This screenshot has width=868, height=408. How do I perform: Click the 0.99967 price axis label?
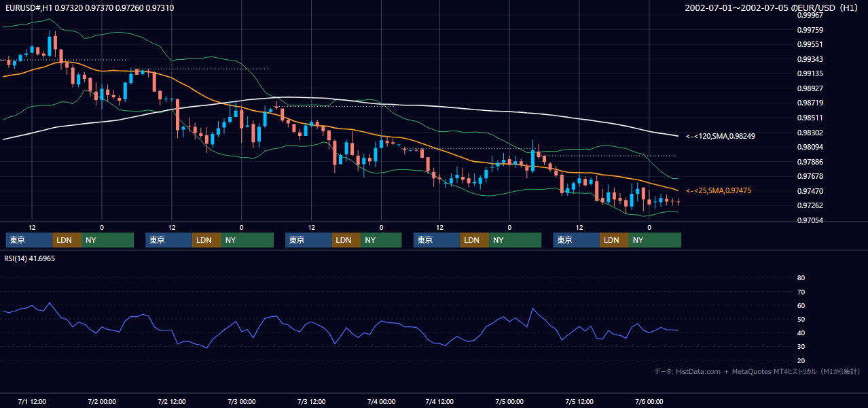[x=810, y=15]
